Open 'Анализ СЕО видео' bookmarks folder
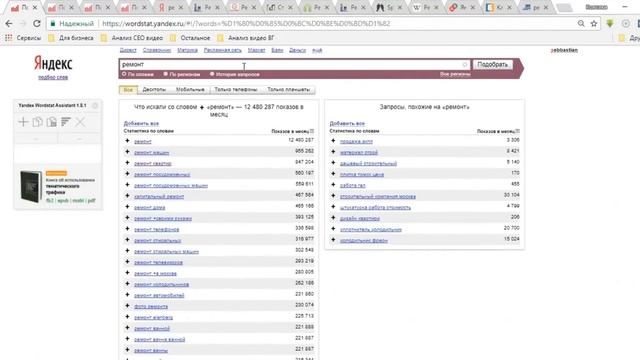640x360 pixels. point(131,38)
